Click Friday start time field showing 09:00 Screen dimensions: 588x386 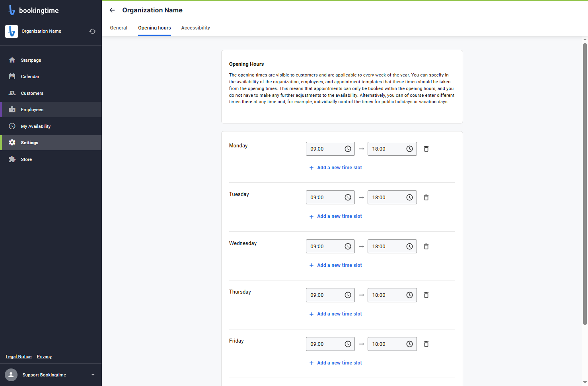(330, 344)
